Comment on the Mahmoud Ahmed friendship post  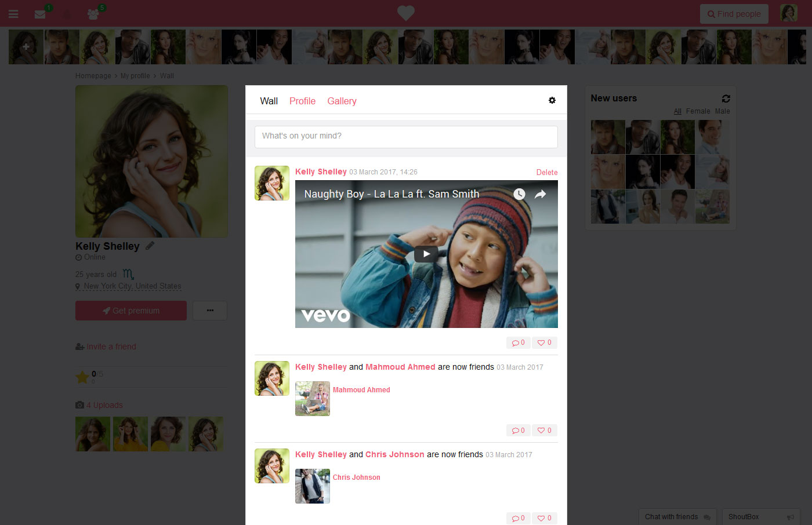click(x=519, y=430)
